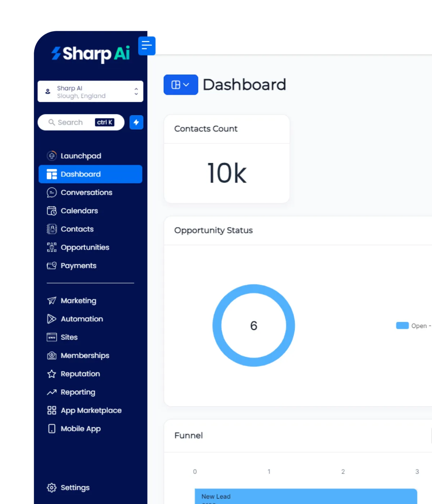432x504 pixels.
Task: Click the Calendars icon
Action: (52, 211)
